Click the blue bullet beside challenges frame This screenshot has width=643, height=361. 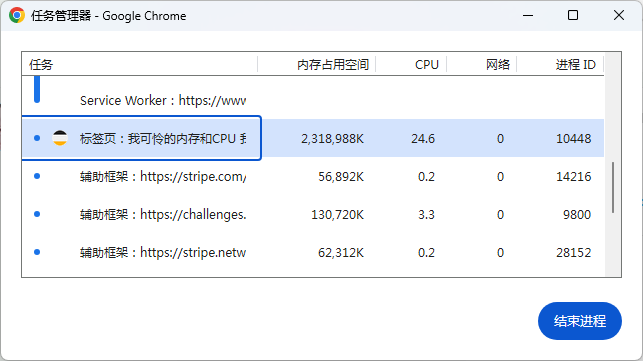(x=37, y=214)
